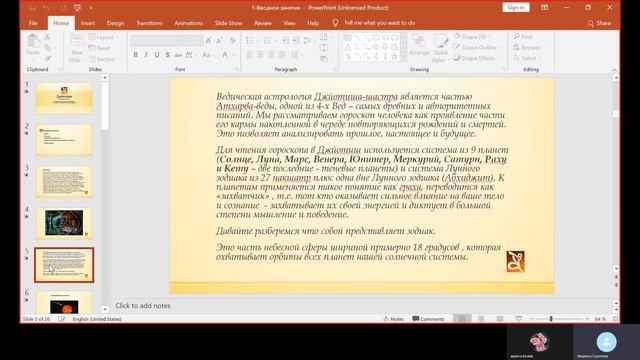This screenshot has width=640, height=360.
Task: Toggle Notes pane in status bar
Action: [x=393, y=319]
